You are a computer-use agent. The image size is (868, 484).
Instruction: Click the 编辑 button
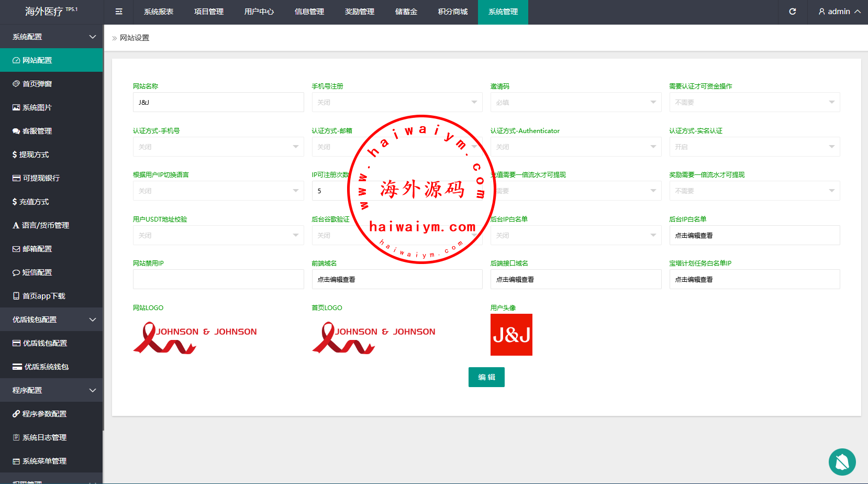point(486,377)
